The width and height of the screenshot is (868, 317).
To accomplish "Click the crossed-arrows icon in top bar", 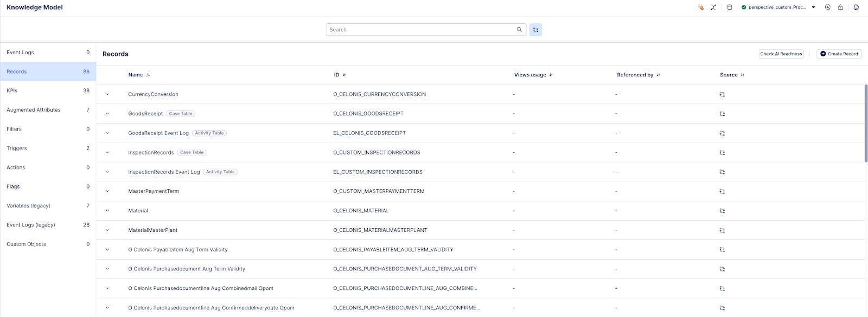I will pos(713,8).
